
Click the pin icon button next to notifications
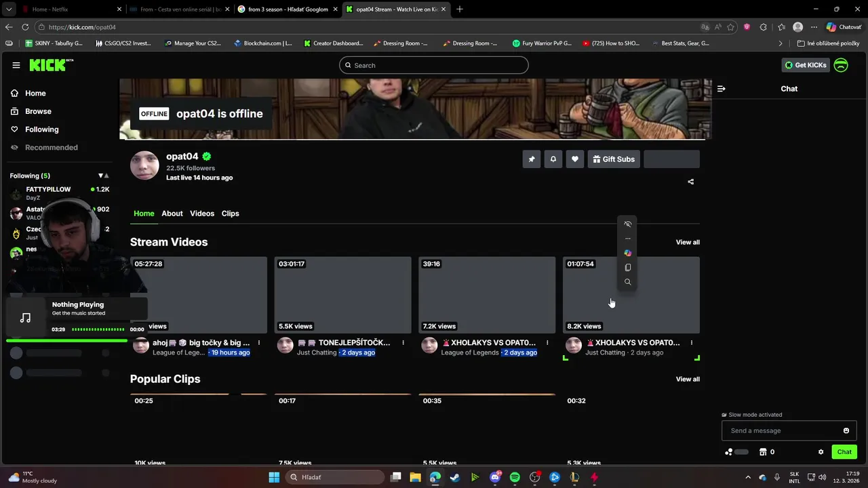[x=532, y=159]
